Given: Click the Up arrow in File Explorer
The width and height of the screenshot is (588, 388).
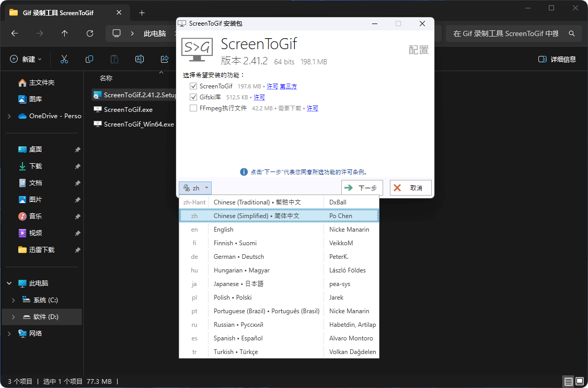Looking at the screenshot, I should pyautogui.click(x=64, y=33).
